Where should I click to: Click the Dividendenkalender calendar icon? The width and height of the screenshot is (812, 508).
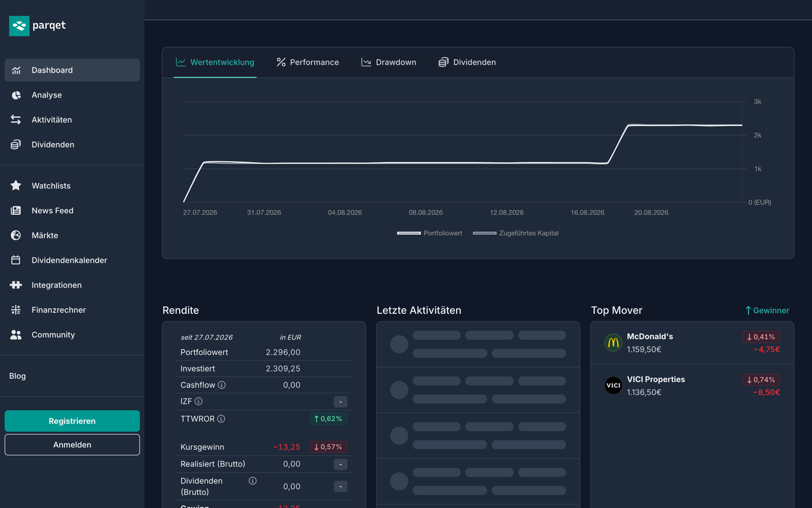pos(16,260)
